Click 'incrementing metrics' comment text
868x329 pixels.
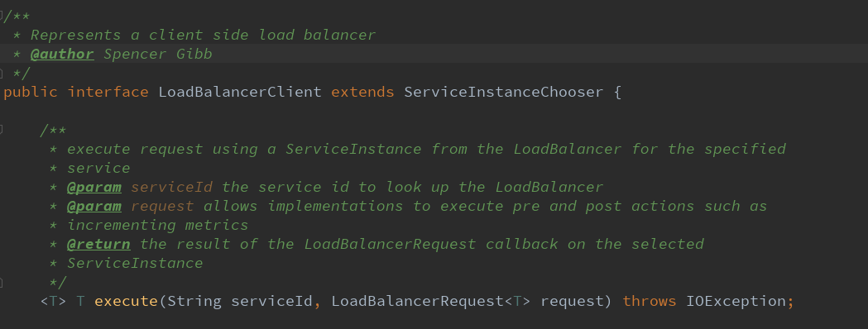(158, 225)
